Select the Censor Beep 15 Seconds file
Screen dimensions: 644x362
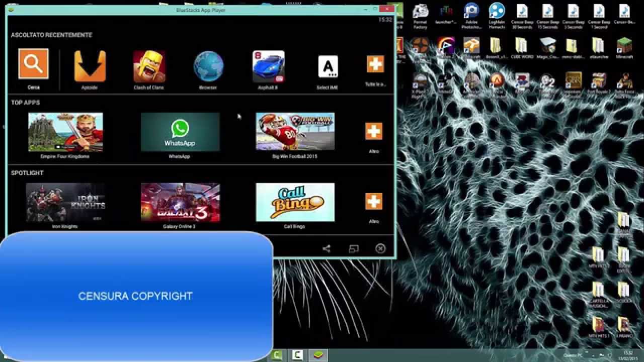point(547,16)
